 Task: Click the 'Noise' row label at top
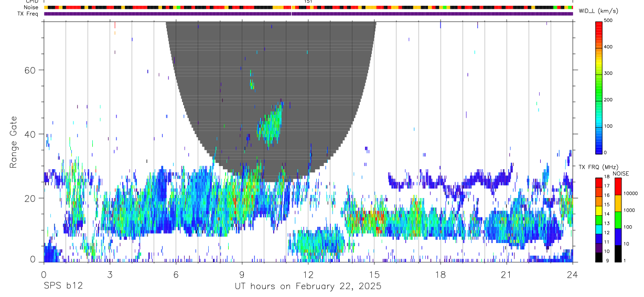(x=31, y=7)
